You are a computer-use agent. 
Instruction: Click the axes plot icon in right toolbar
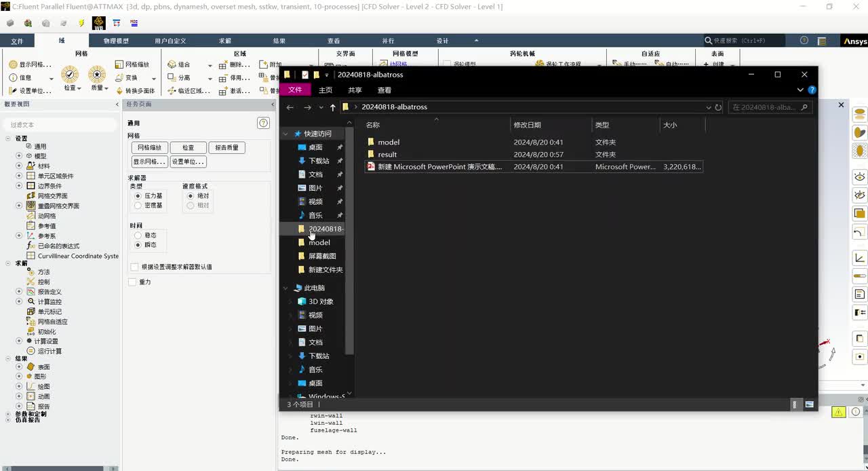860,257
